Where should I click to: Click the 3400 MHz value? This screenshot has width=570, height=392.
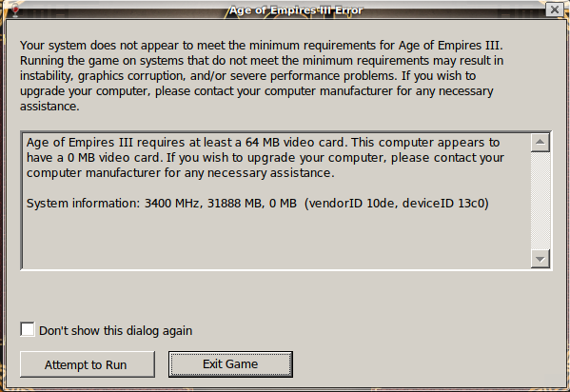[x=172, y=204]
